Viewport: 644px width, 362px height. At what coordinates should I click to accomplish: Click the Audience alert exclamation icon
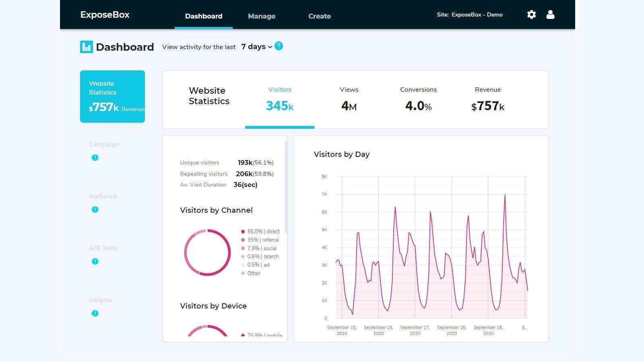95,209
